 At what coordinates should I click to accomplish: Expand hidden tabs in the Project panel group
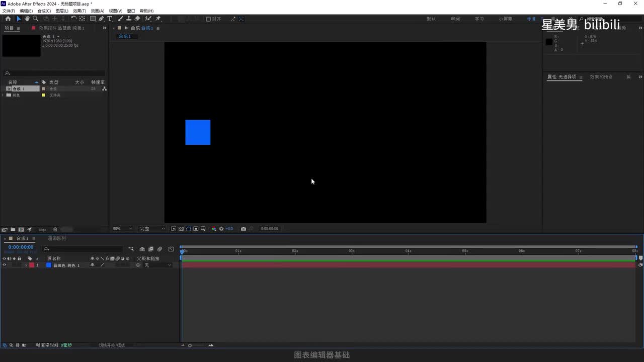point(105,28)
